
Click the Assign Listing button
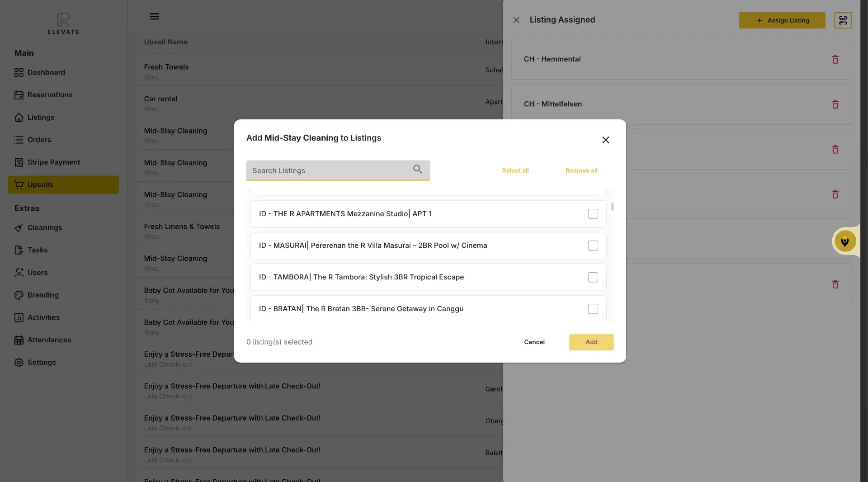click(782, 20)
